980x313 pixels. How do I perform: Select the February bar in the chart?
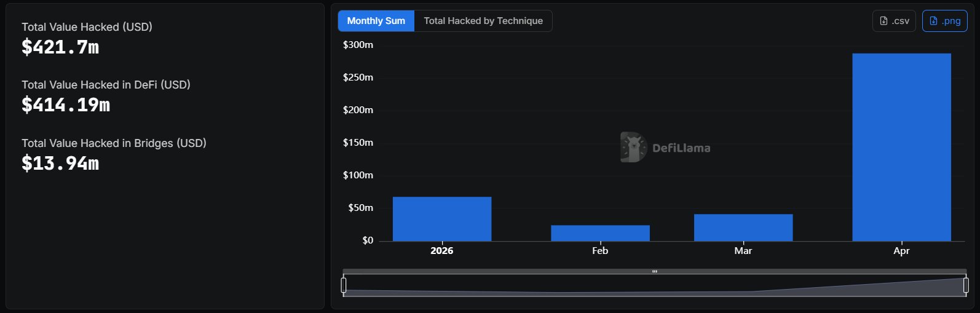coord(600,233)
